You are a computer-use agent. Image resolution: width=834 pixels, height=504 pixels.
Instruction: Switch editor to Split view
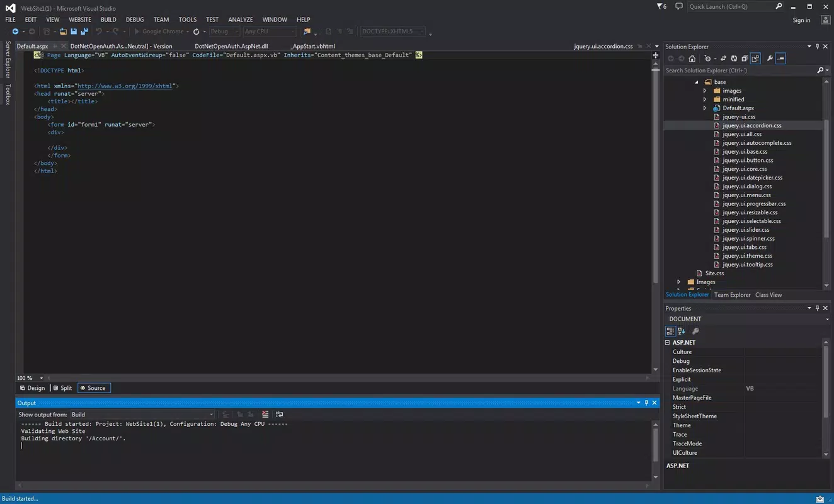(x=62, y=388)
